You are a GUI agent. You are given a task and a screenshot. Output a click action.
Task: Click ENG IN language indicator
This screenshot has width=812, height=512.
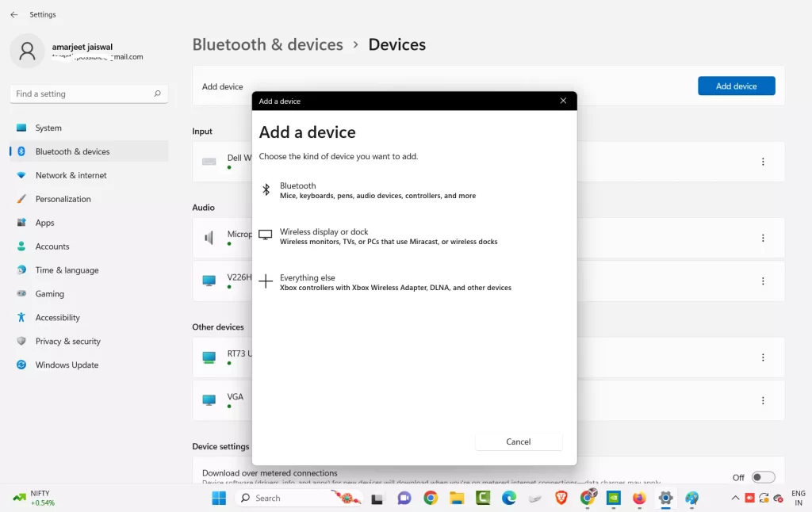(798, 498)
